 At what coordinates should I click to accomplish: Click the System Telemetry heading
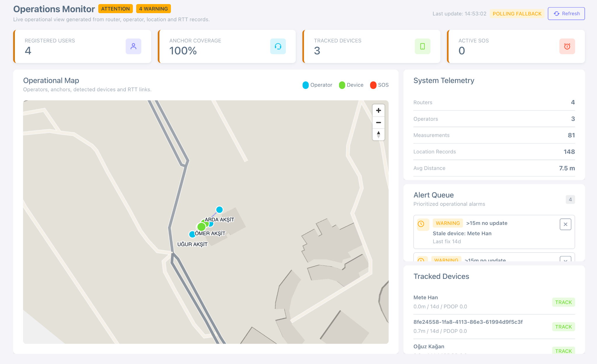coord(444,80)
